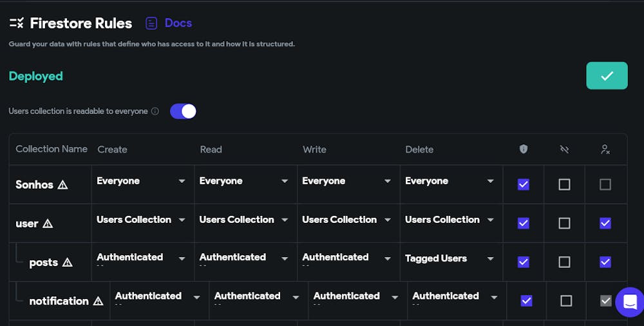The height and width of the screenshot is (326, 644).
Task: Open the Docs link
Action: click(x=178, y=23)
